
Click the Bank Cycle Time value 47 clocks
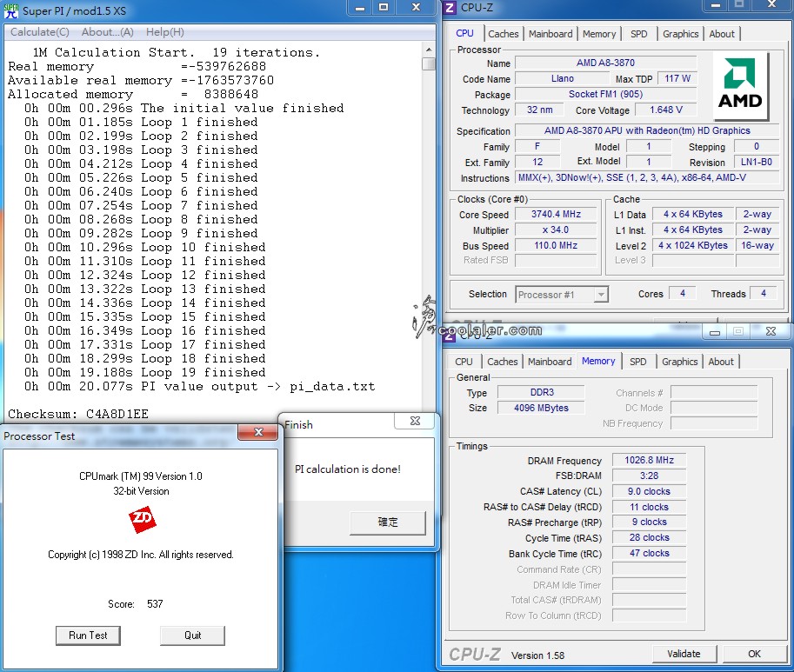(x=649, y=553)
